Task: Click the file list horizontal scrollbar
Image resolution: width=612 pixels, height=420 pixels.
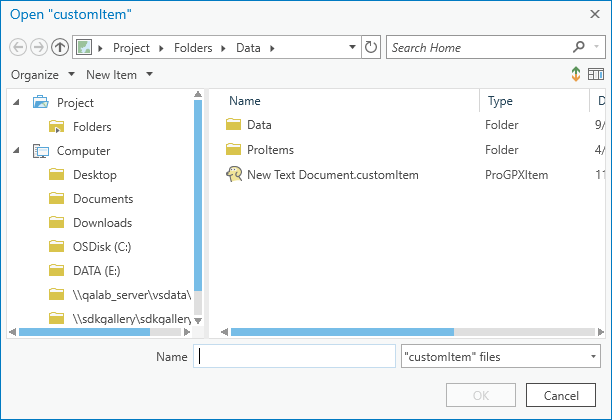Action: [x=340, y=331]
